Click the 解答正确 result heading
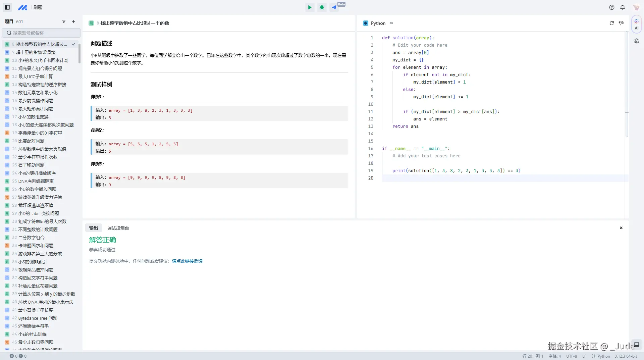The height and width of the screenshot is (360, 644). 102,240
